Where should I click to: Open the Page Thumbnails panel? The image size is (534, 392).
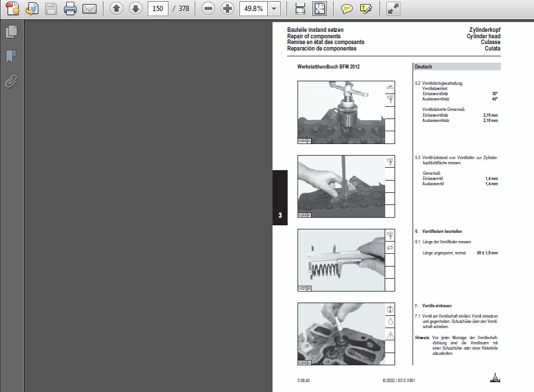pos(11,31)
